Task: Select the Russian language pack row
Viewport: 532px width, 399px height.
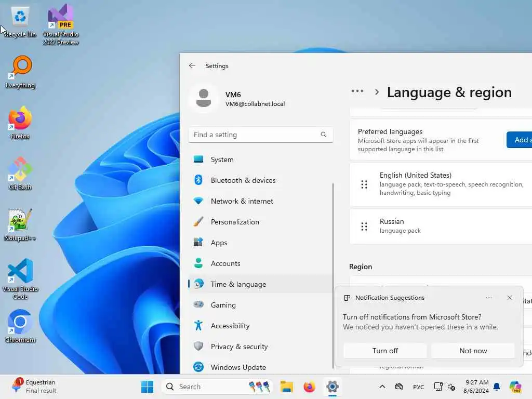Action: pos(441,227)
